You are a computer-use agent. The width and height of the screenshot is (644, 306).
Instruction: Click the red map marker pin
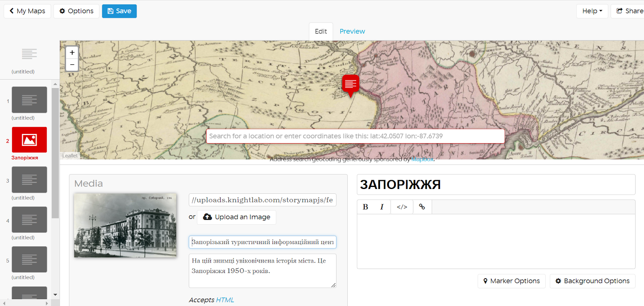pyautogui.click(x=351, y=85)
